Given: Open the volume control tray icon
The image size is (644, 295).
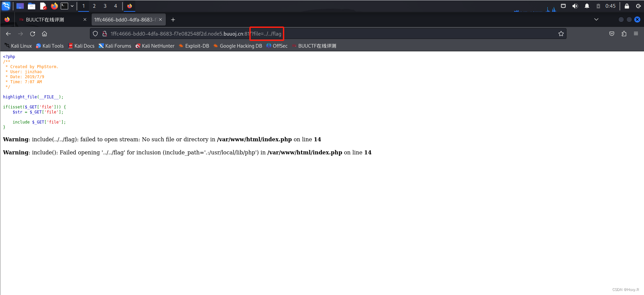Looking at the screenshot, I should coord(575,6).
